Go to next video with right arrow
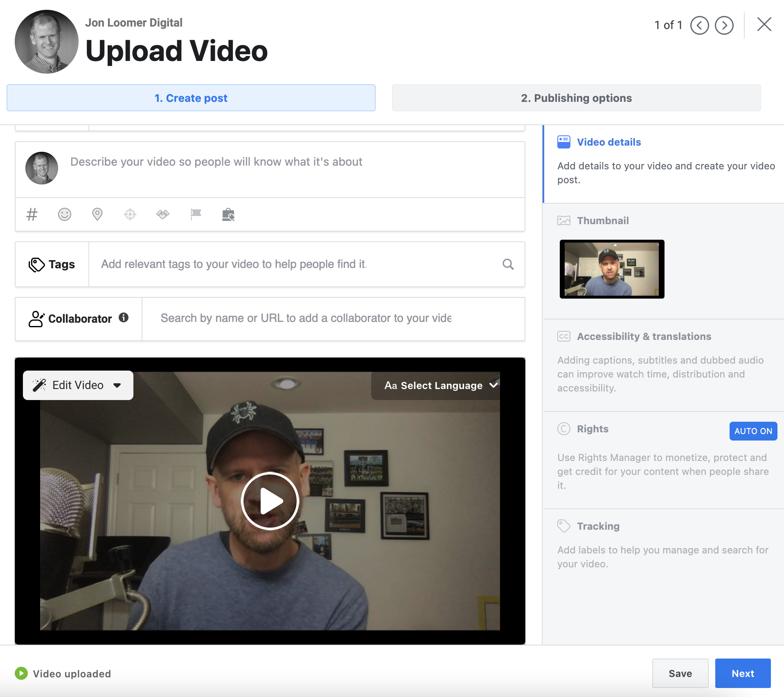 pos(724,25)
